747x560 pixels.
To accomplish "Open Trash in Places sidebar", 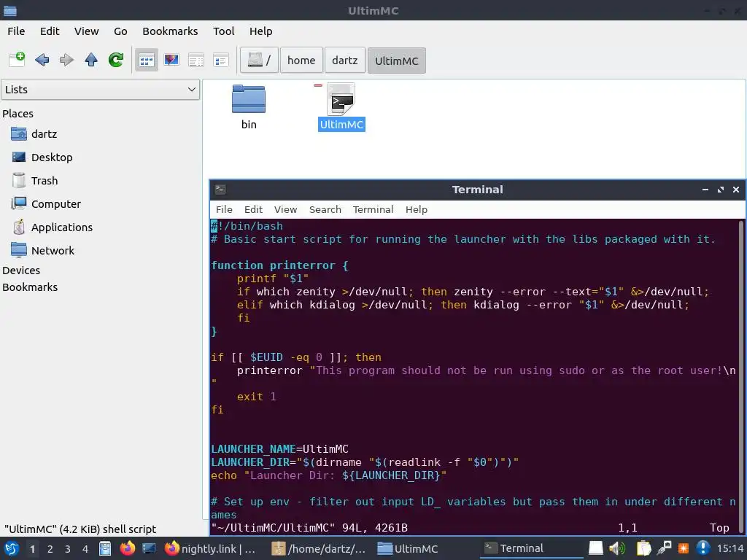I will 44,181.
